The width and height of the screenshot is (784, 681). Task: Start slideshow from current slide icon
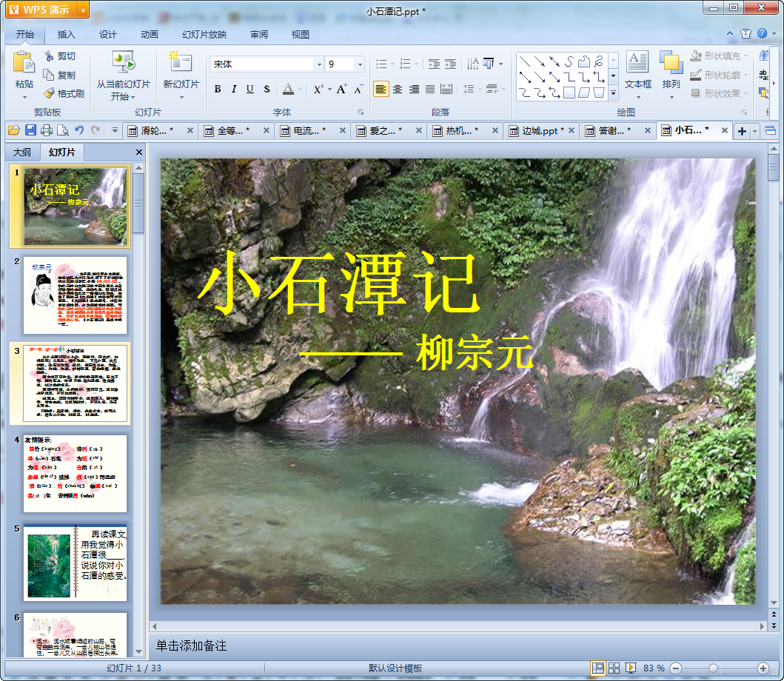click(x=123, y=62)
